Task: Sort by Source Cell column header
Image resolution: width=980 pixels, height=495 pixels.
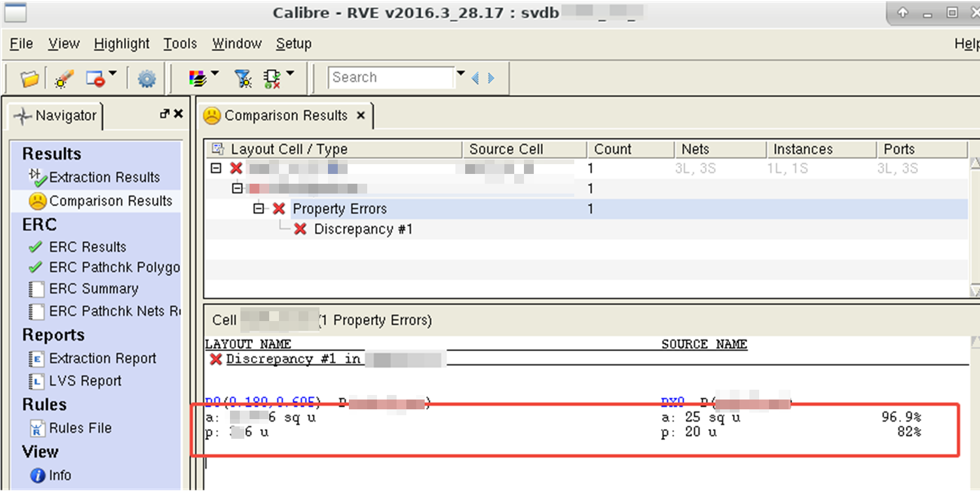Action: pyautogui.click(x=524, y=149)
